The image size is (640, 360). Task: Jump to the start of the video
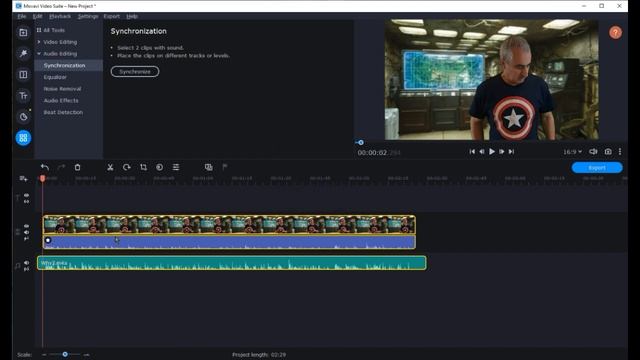472,151
